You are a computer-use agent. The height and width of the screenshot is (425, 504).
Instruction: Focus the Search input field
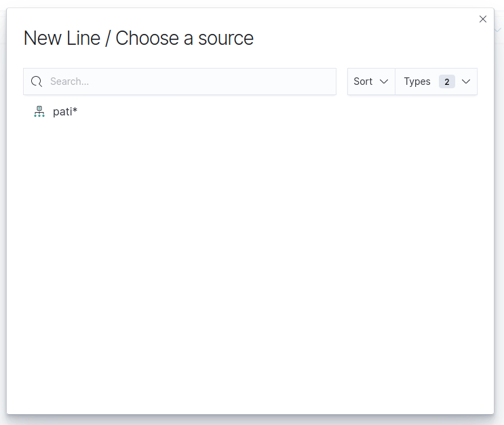pyautogui.click(x=180, y=81)
